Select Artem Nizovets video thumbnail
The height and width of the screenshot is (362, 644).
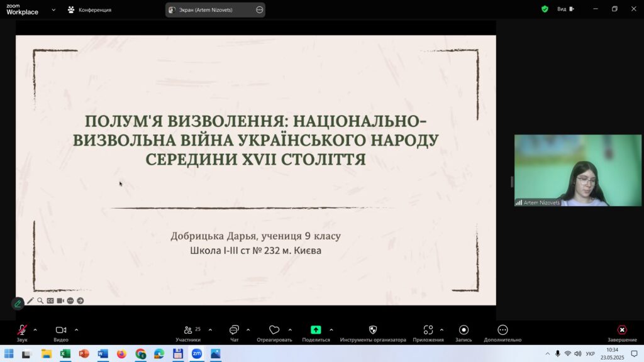tap(577, 170)
